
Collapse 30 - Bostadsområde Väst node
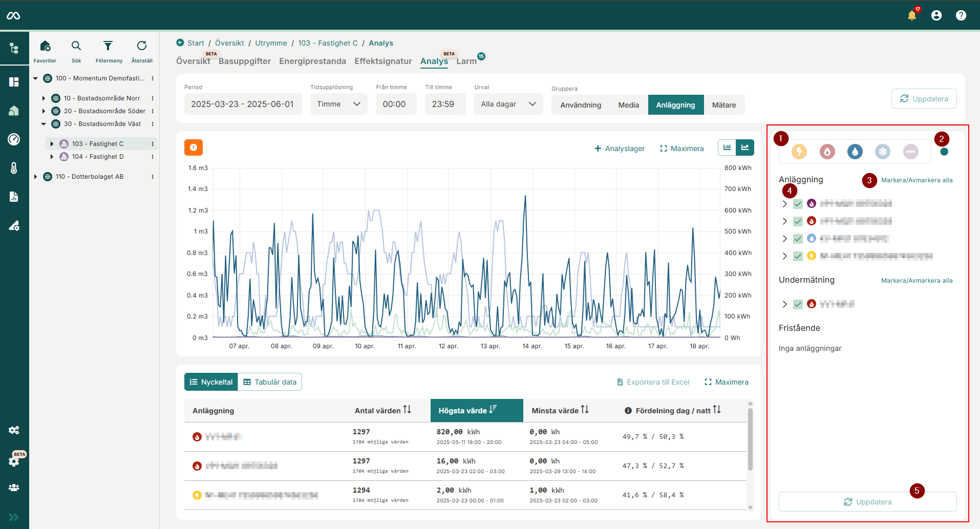click(x=44, y=124)
